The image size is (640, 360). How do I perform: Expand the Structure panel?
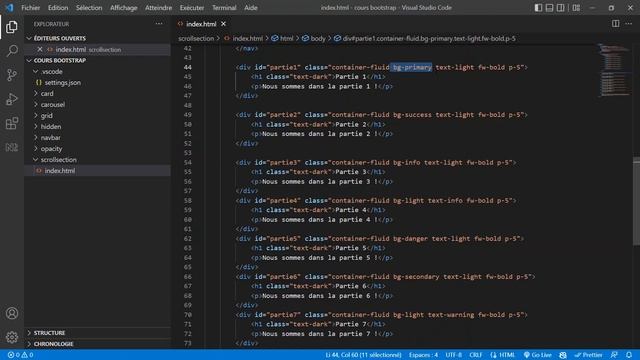click(97, 333)
